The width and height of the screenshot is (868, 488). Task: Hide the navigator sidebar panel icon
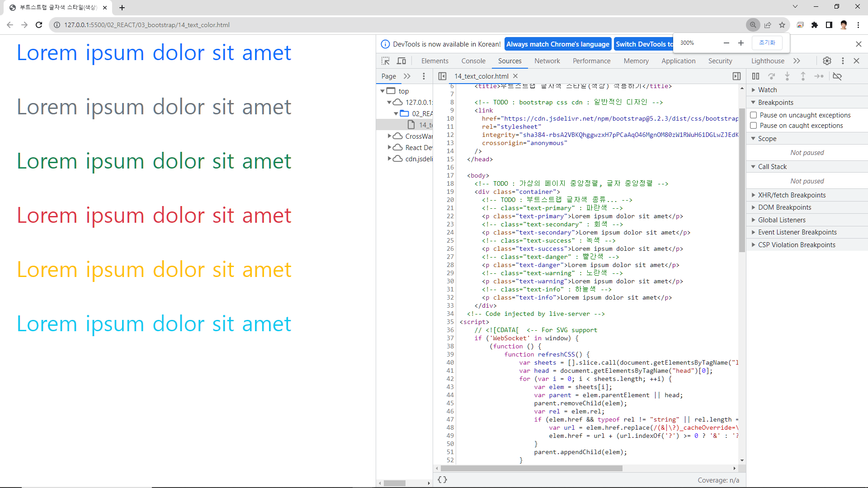coord(443,76)
